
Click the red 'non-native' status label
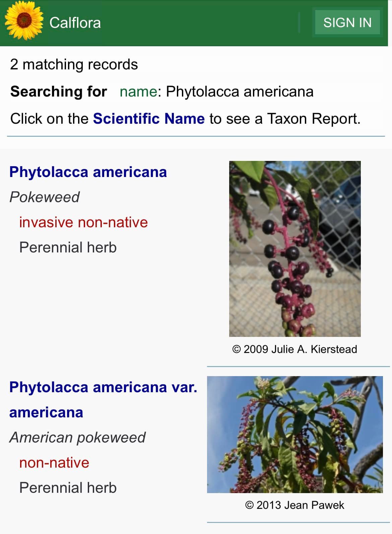tap(54, 463)
